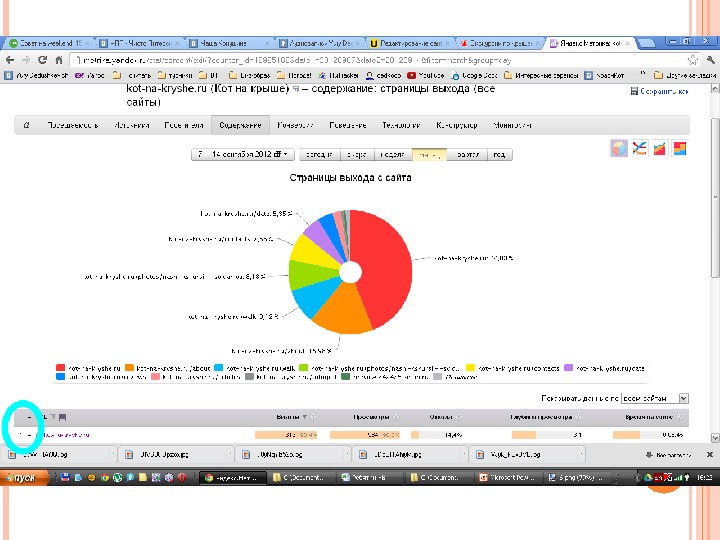Click the help icon next to Глубина просмотра

click(578, 417)
